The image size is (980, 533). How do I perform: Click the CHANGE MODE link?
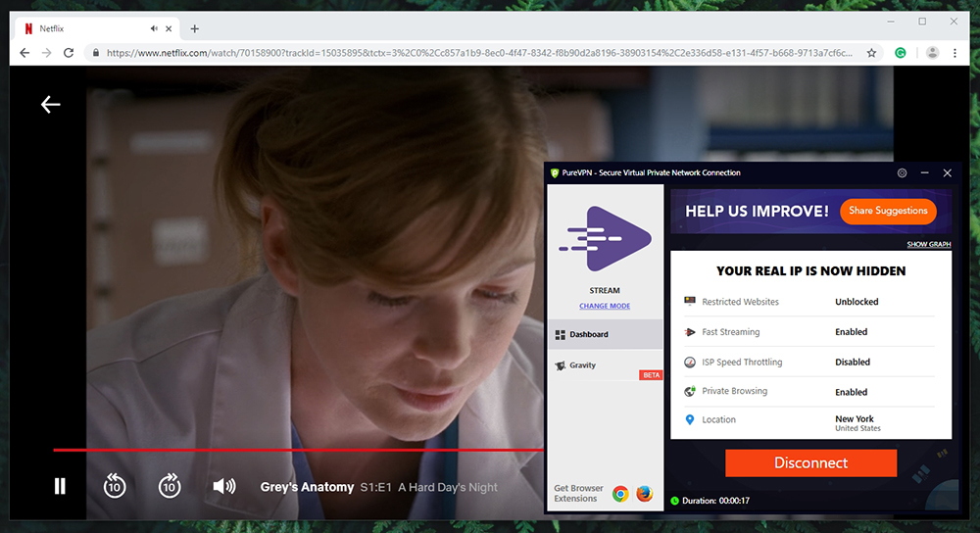pyautogui.click(x=605, y=306)
